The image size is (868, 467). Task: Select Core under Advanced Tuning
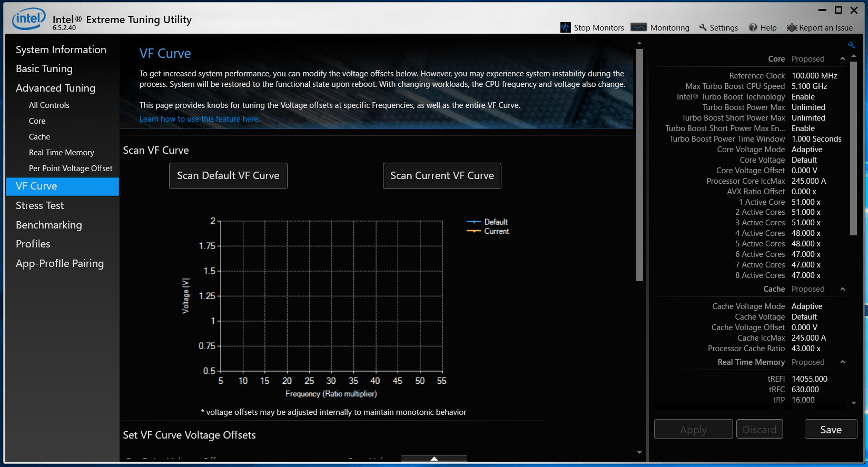(x=37, y=121)
